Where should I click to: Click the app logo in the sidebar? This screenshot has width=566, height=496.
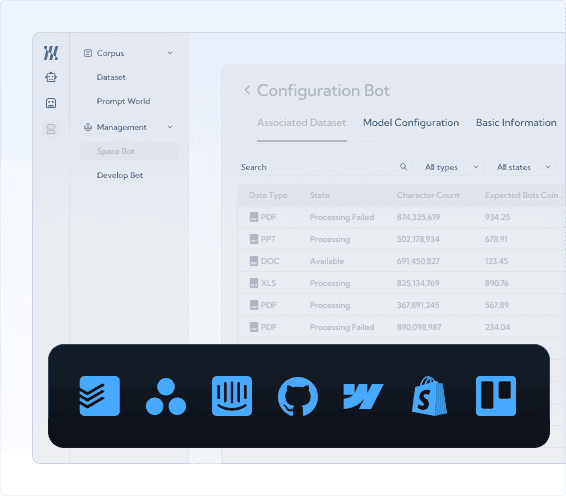(x=51, y=53)
